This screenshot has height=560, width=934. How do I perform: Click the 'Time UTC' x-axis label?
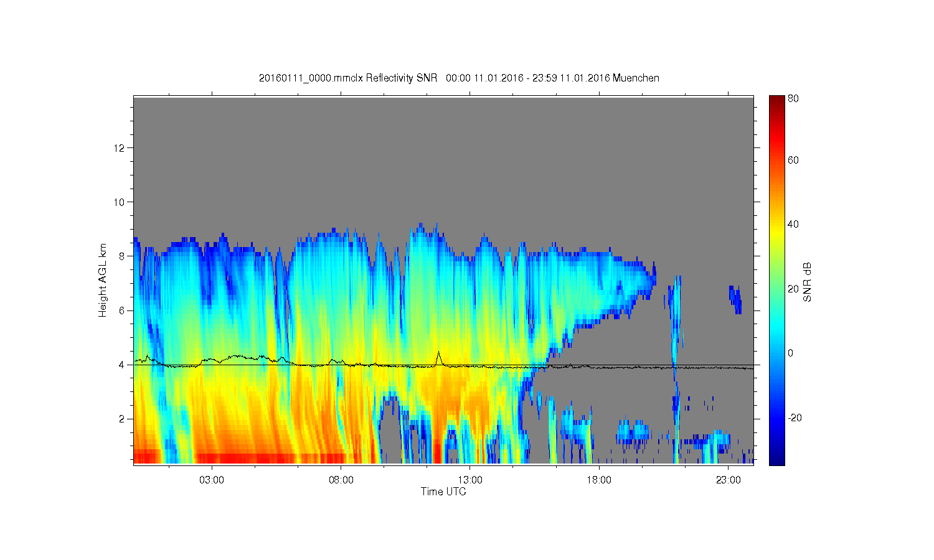point(443,492)
